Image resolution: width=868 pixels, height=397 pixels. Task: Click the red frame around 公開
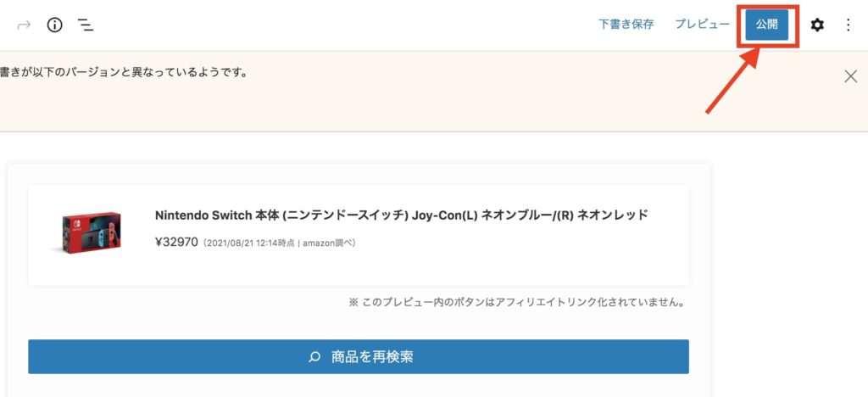coord(767,25)
